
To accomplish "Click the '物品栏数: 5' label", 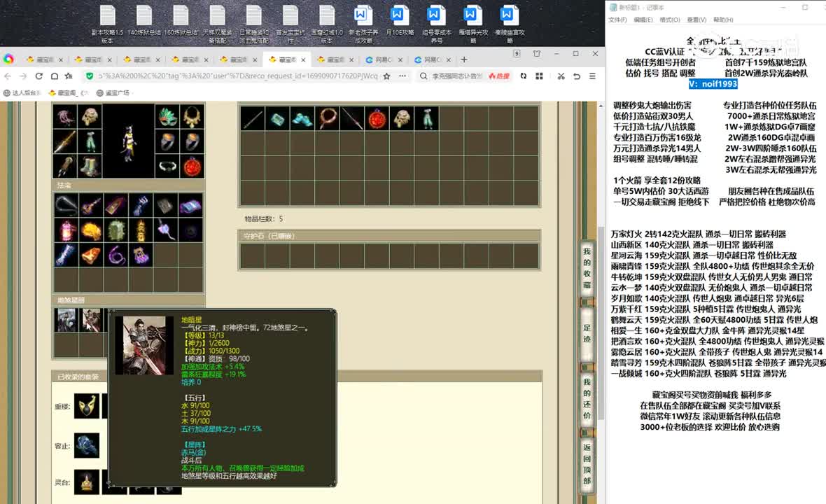I will point(263,218).
